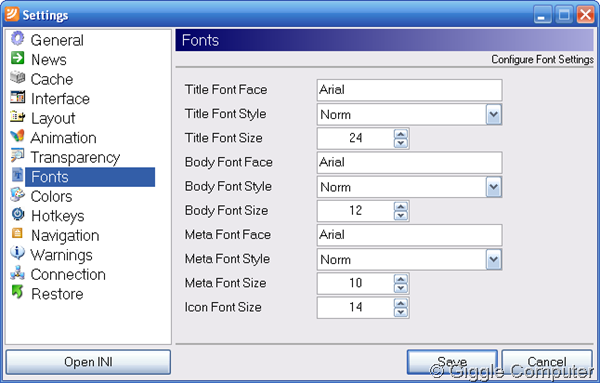Viewport: 600px width, 383px height.
Task: Maximize the Settings window
Action: click(564, 15)
